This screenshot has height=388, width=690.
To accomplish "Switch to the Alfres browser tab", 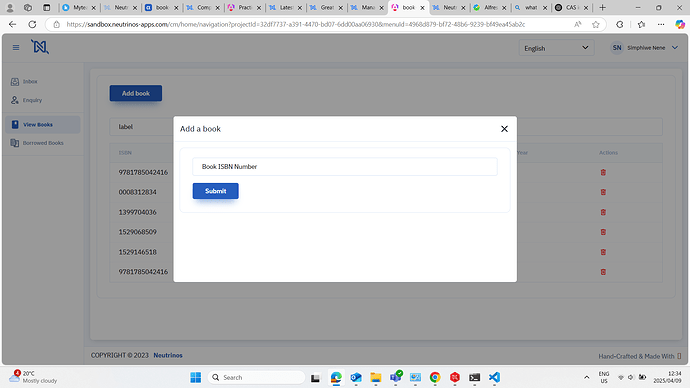I will click(490, 7).
